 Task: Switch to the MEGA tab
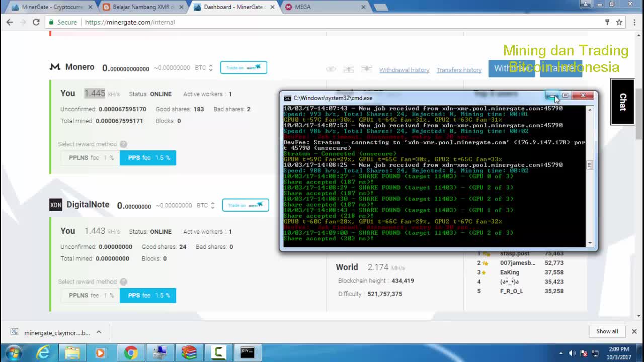[x=325, y=7]
